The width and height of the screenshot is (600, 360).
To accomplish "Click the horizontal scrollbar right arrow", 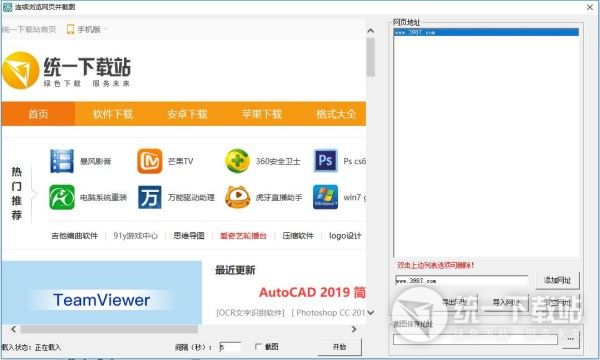I will point(354,329).
